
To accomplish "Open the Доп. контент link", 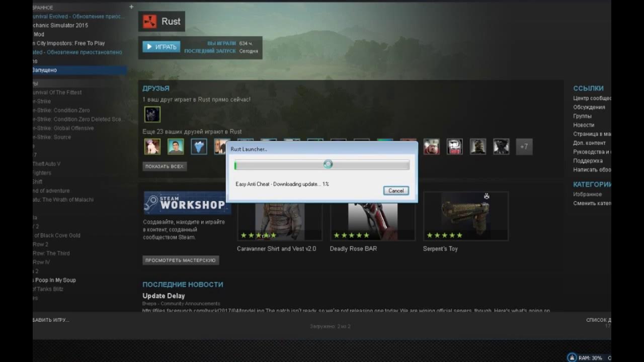I will (589, 143).
